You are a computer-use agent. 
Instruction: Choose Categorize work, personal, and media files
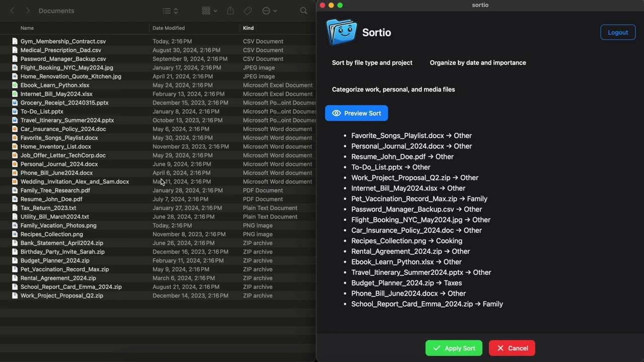tap(393, 89)
